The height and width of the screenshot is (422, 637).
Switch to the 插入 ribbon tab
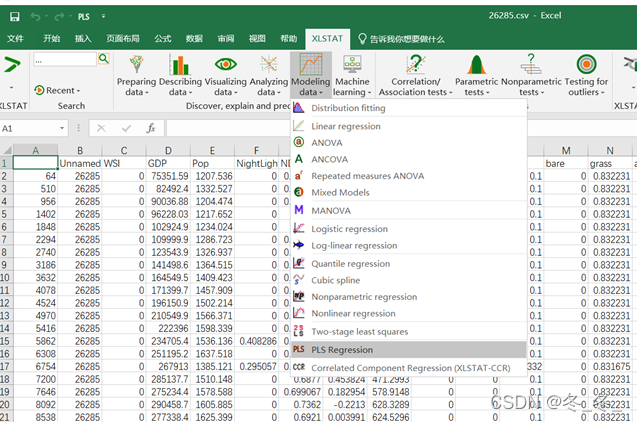(83, 39)
